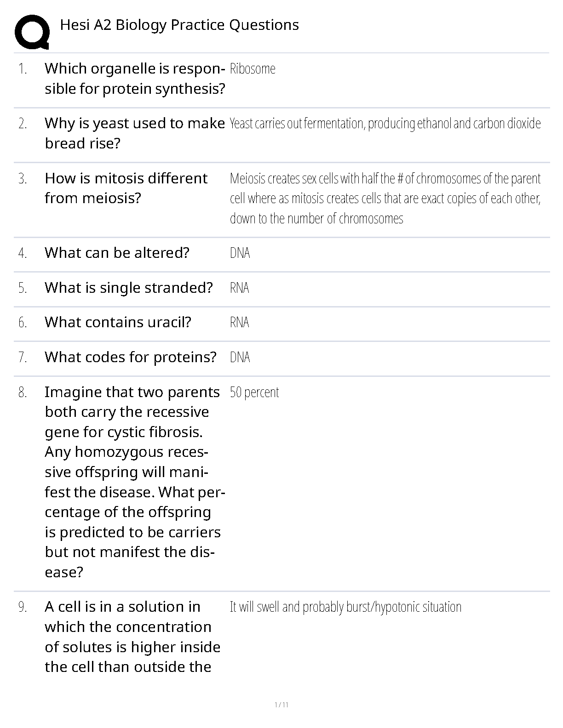Click the "1 / 11" page number indicator
Image resolution: width=563 pixels, height=728 pixels.
pos(281,705)
